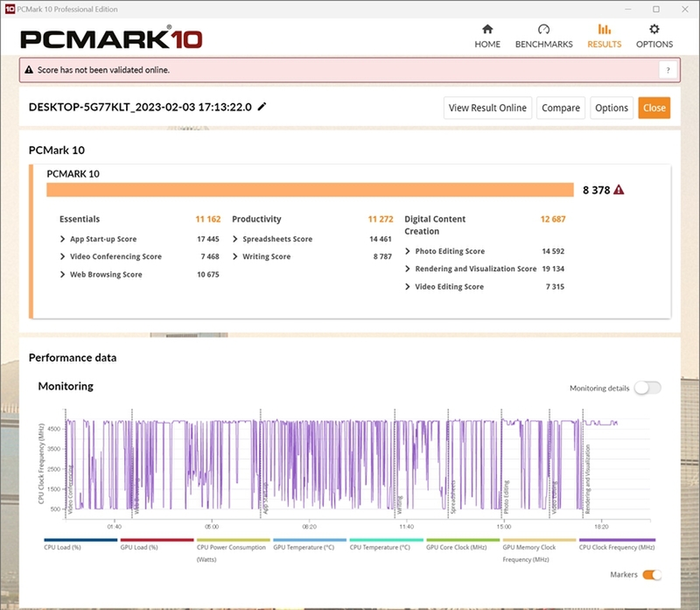This screenshot has height=610, width=700.
Task: Open the Benchmarks gauge icon
Action: (543, 30)
